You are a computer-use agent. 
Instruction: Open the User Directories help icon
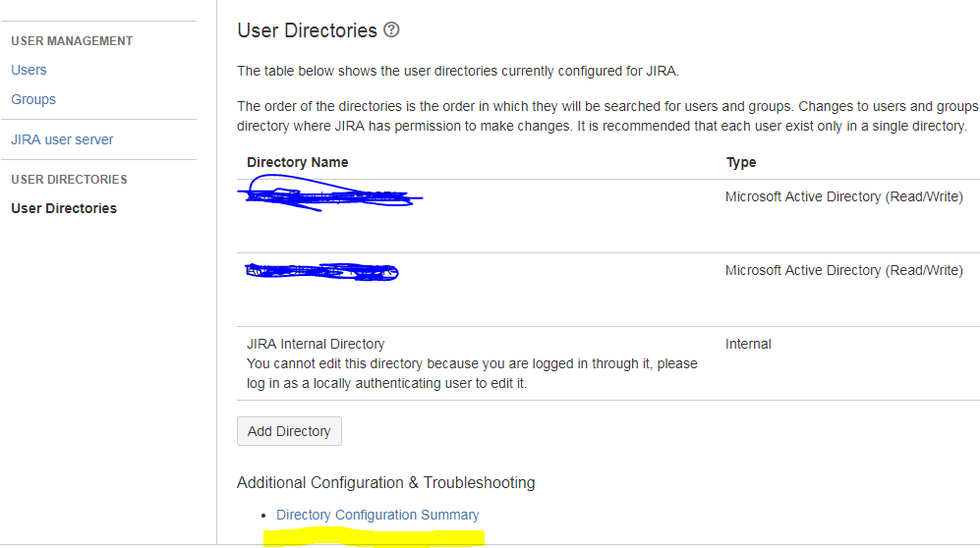tap(391, 29)
